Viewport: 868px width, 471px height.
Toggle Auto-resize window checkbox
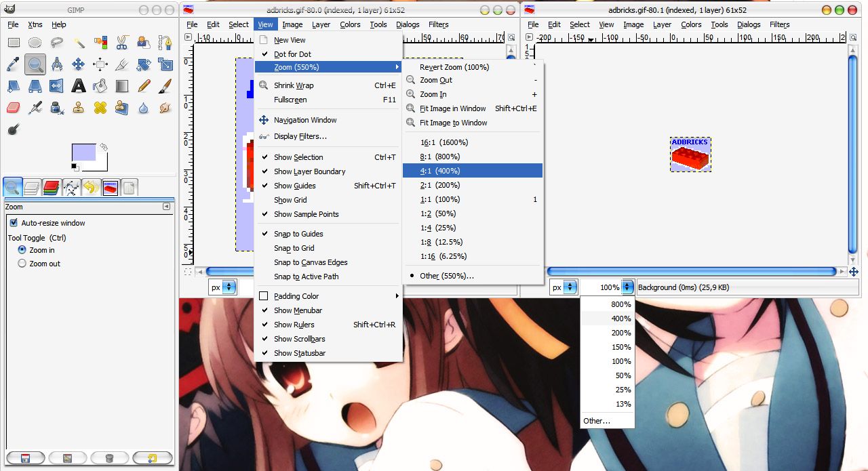click(13, 223)
